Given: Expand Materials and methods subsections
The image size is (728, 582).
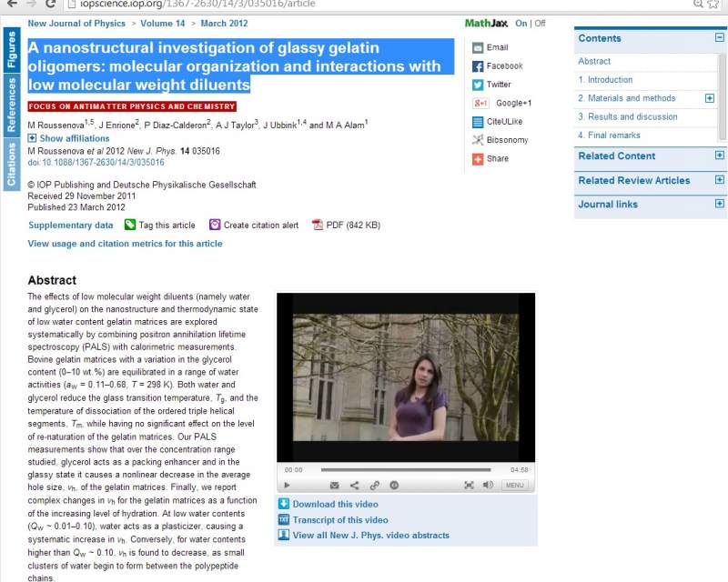Looking at the screenshot, I should pyautogui.click(x=710, y=98).
